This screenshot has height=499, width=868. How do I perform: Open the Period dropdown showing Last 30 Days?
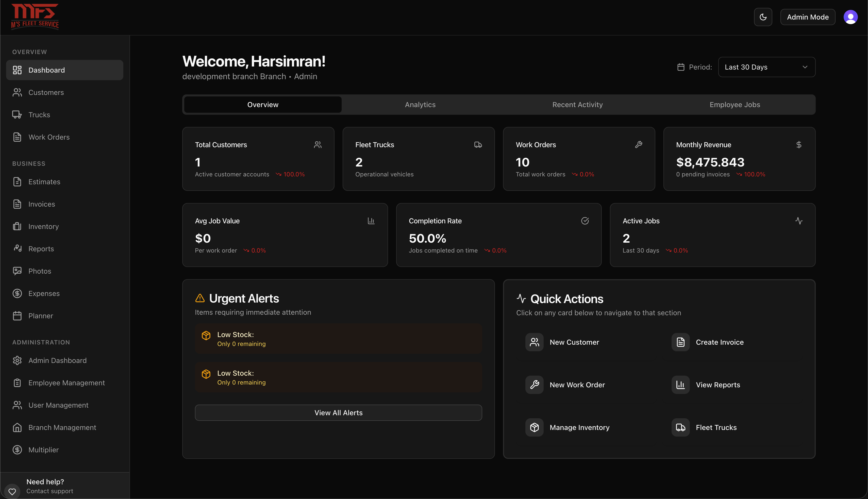766,67
